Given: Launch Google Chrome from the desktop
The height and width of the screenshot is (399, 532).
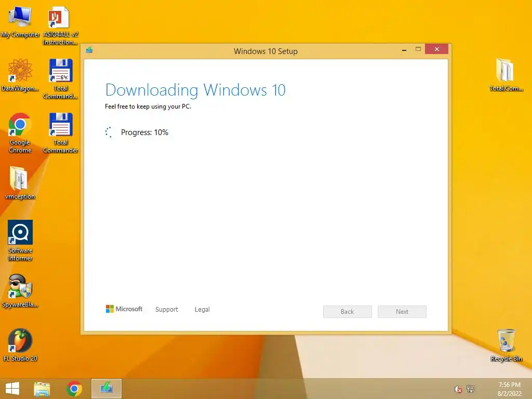Looking at the screenshot, I should click(20, 132).
